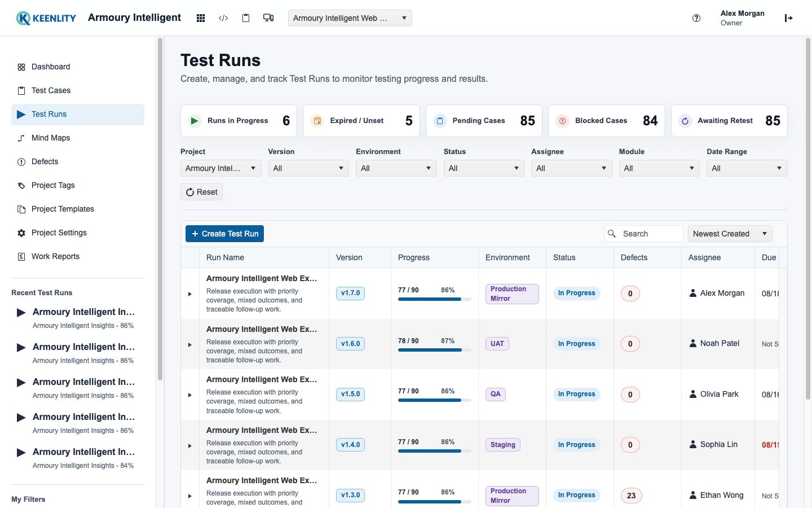The image size is (812, 508).
Task: Select Test Runs in the sidebar
Action: click(x=78, y=114)
